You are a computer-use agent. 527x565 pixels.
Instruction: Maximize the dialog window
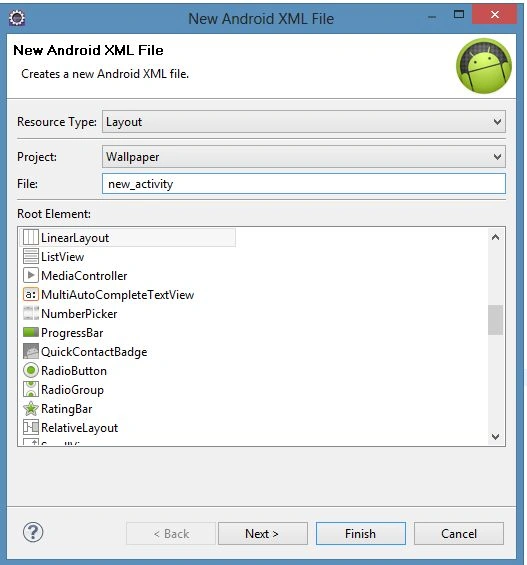click(x=459, y=14)
